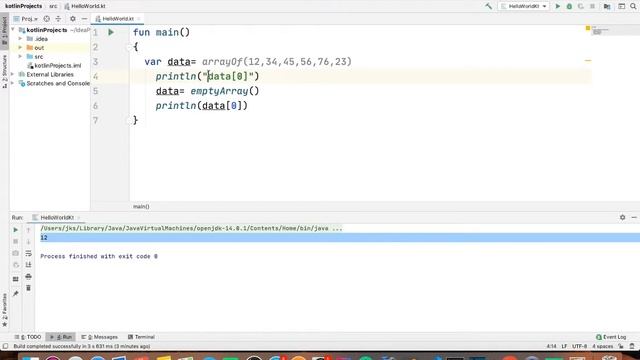Open the HelloWorldKt run configuration dropdown
This screenshot has height=360, width=640.
pos(524,6)
